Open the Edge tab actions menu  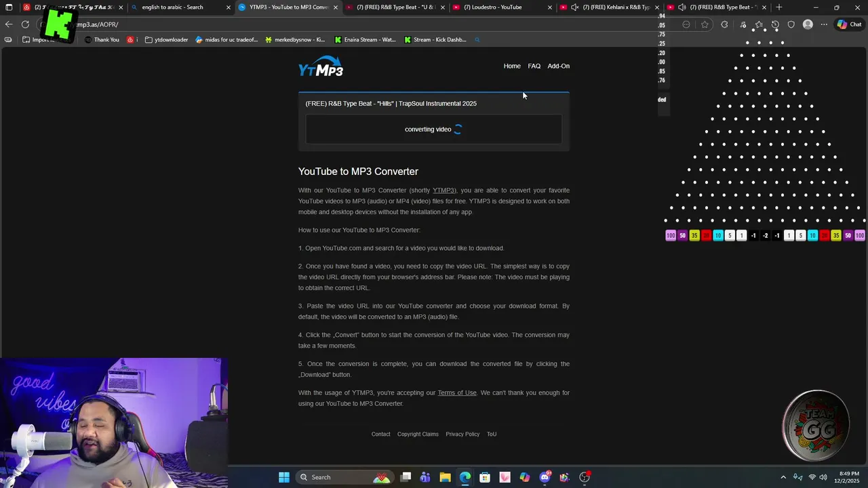9,7
